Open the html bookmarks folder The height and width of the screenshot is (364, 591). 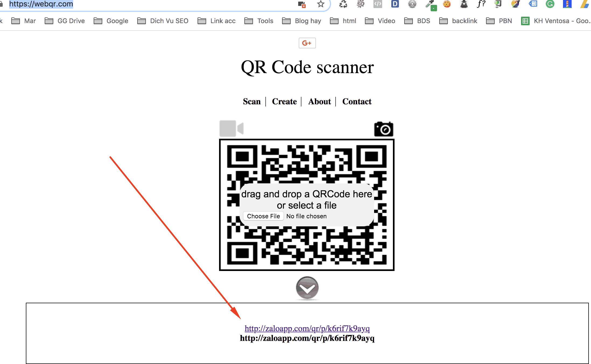[343, 21]
